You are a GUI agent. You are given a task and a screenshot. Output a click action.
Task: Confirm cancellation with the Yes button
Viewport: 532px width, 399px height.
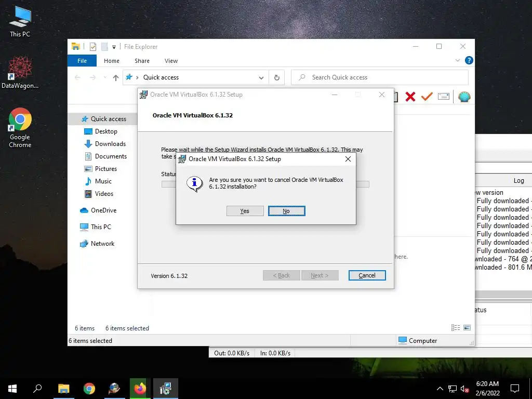tap(245, 211)
